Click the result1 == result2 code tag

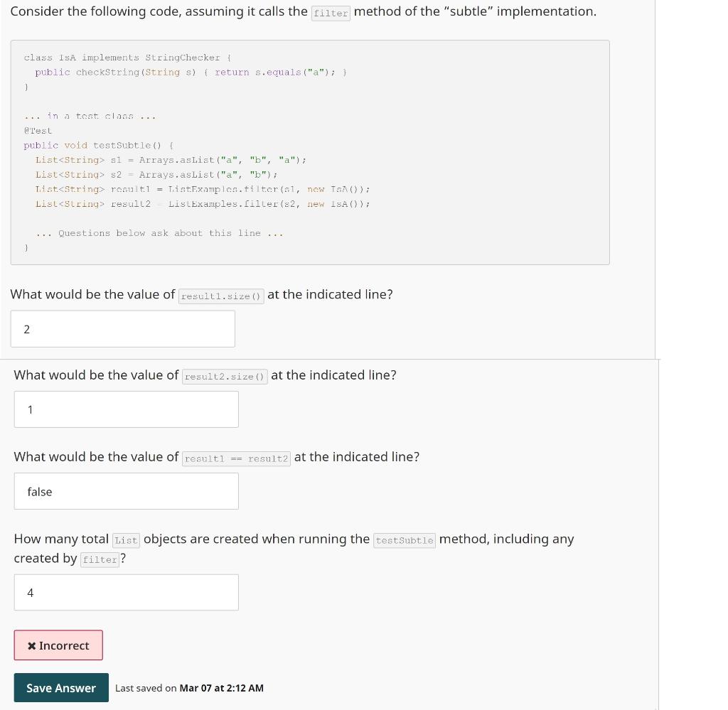(x=236, y=458)
